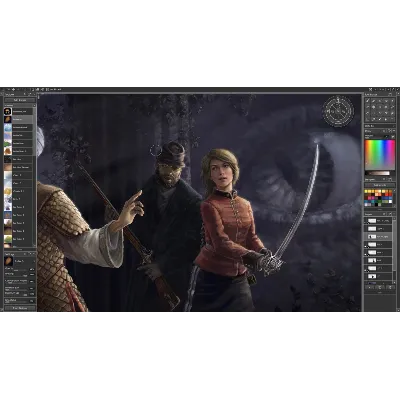Select the second tool in the top tools row
The height and width of the screenshot is (400, 400).
(x=374, y=101)
